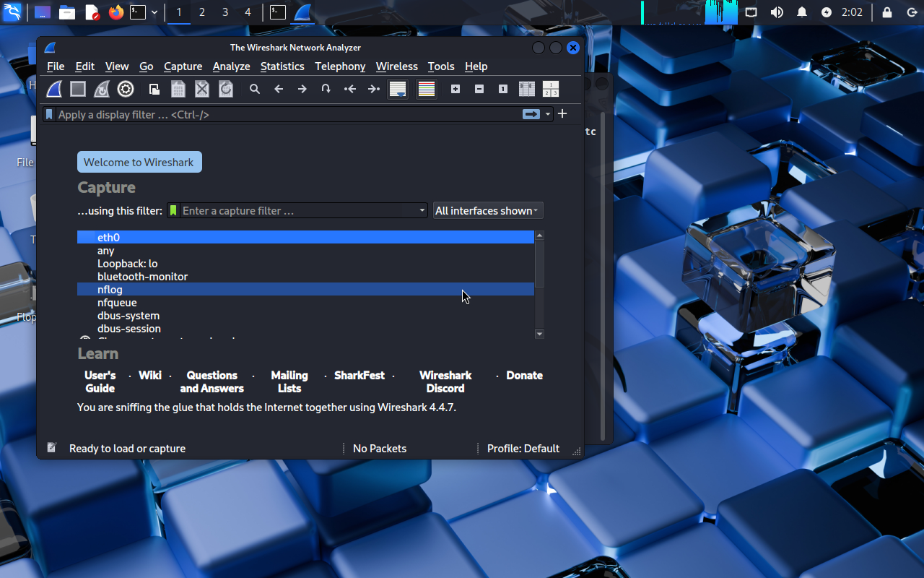
Task: Click Profile: Default in status bar
Action: [x=523, y=448]
